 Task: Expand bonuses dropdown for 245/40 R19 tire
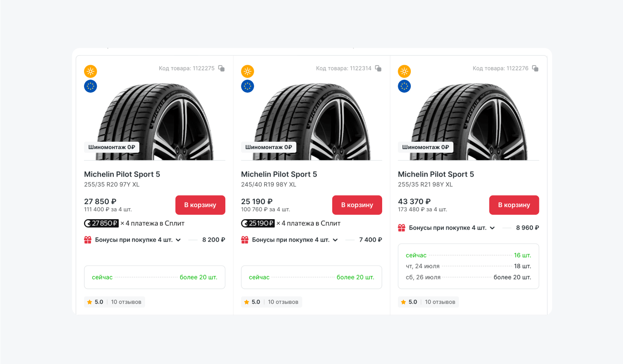click(335, 240)
